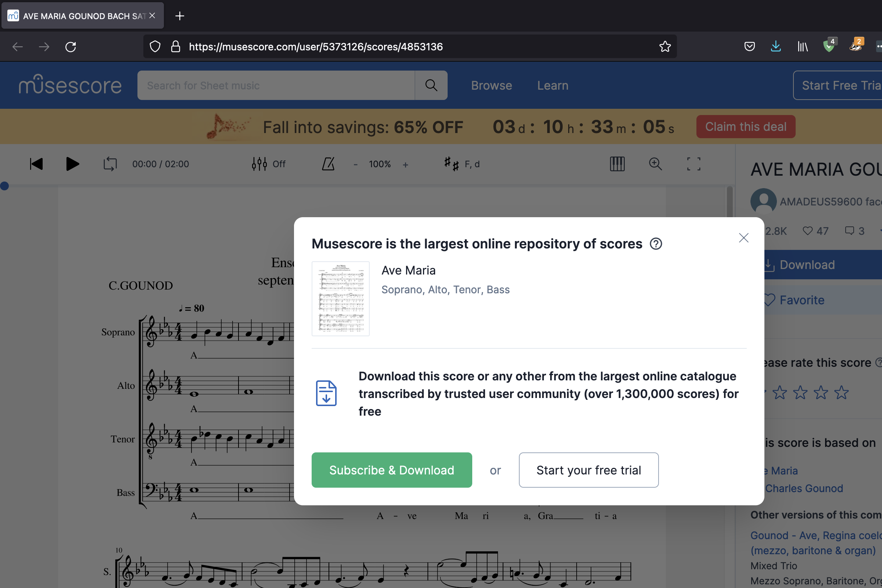Rewind to the start of the score
This screenshot has height=588, width=882.
[x=36, y=164]
